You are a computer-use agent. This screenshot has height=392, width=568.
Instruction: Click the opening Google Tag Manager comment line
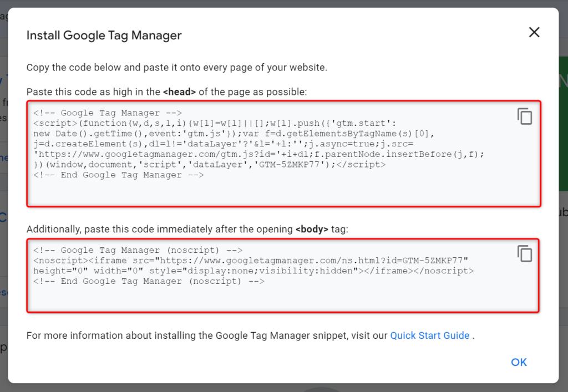(x=108, y=113)
